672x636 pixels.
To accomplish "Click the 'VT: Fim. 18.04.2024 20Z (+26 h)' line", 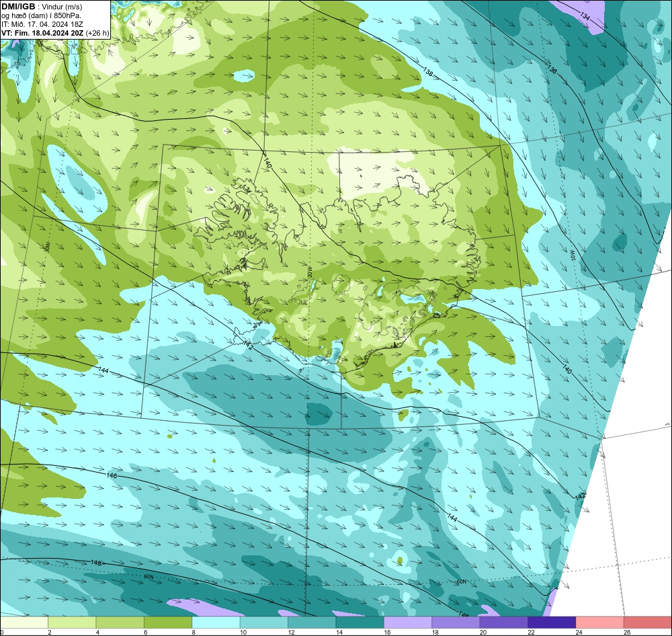I will pos(55,33).
